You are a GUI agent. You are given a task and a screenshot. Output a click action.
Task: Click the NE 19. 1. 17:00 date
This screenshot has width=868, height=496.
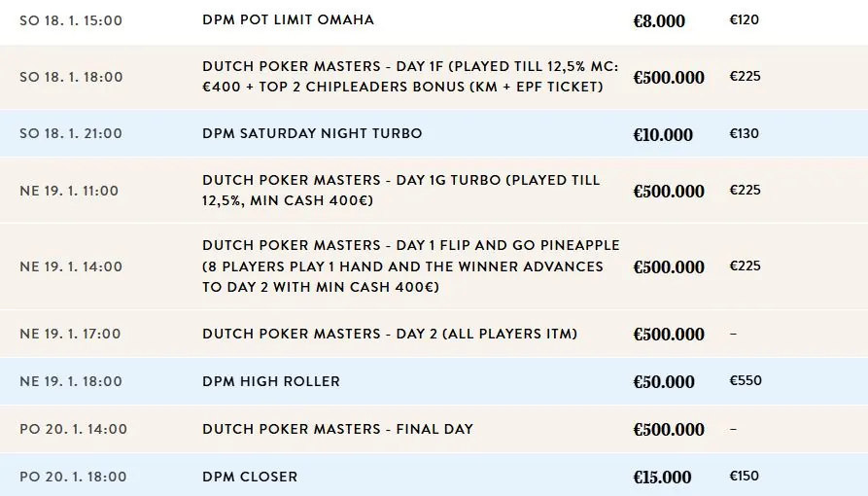click(x=70, y=334)
